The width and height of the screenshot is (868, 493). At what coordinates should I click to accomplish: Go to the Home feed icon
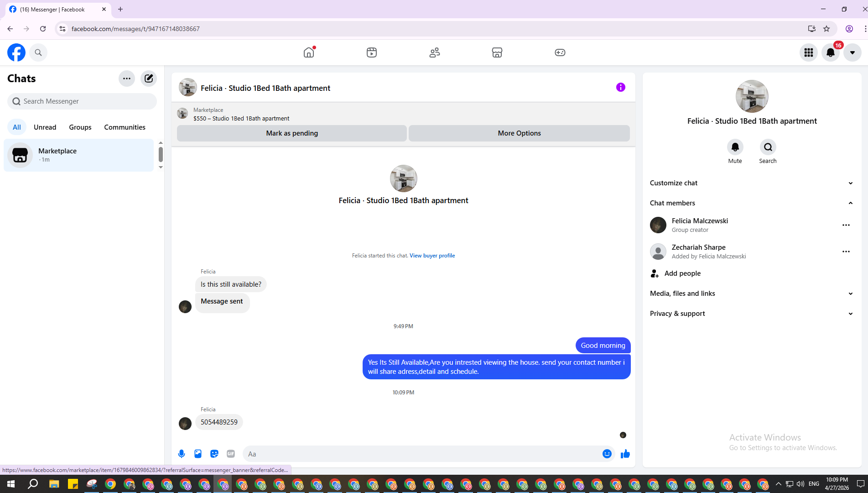click(x=309, y=52)
